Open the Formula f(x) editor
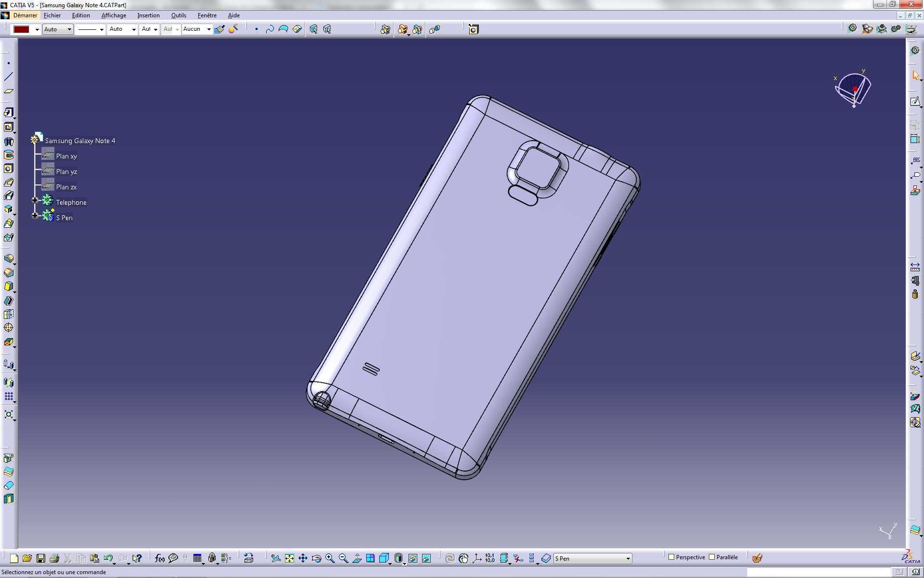924x578 pixels. tap(160, 558)
